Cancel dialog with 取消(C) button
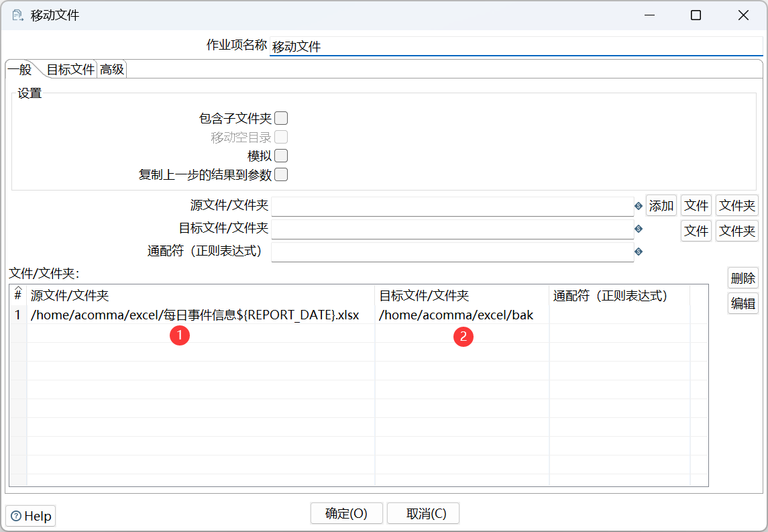This screenshot has width=768, height=532. tap(424, 513)
